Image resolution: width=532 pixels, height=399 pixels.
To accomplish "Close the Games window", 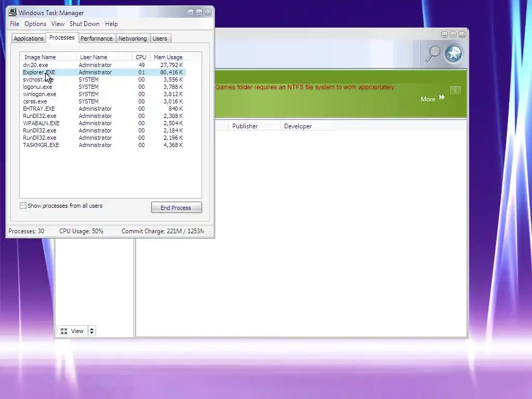I will (462, 35).
